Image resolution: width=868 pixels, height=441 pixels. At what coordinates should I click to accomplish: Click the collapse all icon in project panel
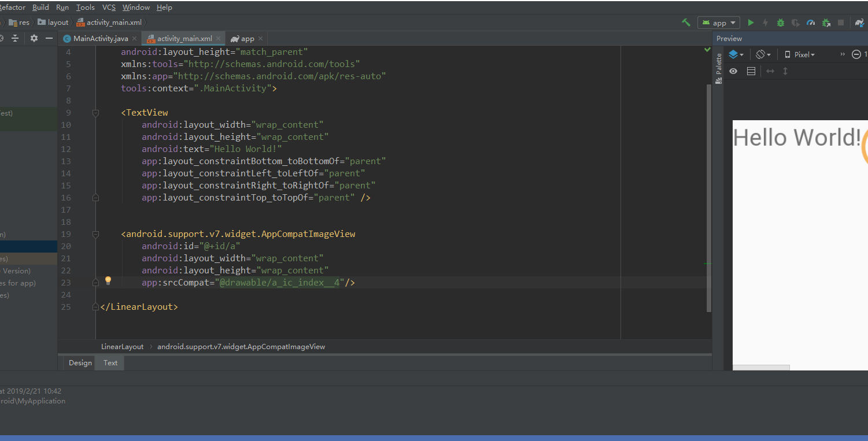point(16,38)
